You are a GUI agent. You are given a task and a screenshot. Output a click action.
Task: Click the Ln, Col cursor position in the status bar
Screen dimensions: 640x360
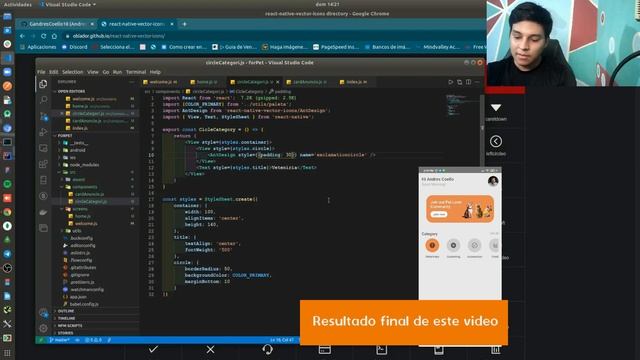click(x=282, y=340)
